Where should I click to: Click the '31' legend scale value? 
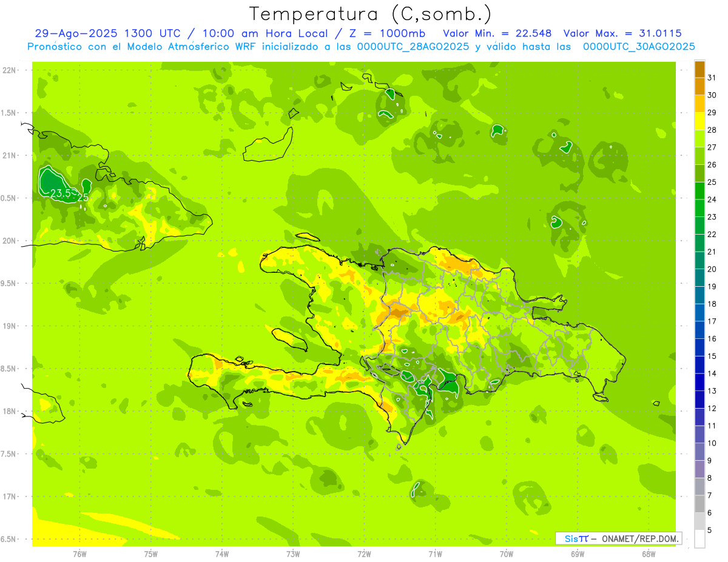[x=712, y=78]
